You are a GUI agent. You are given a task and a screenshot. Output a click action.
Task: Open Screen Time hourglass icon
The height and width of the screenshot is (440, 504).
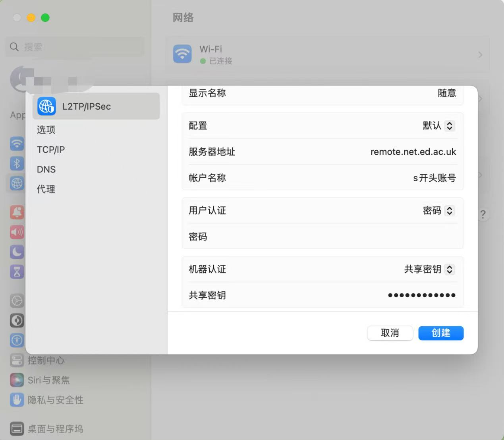pyautogui.click(x=17, y=272)
